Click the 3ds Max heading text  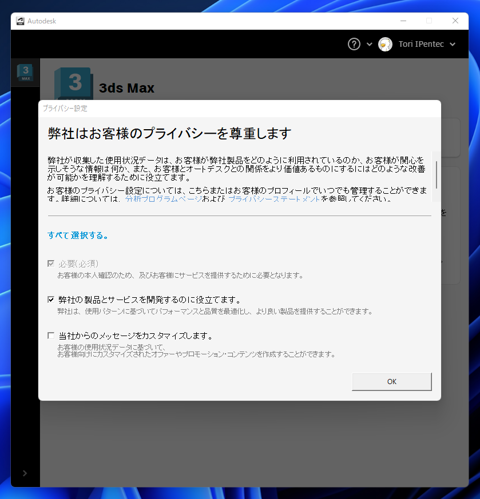pos(127,88)
